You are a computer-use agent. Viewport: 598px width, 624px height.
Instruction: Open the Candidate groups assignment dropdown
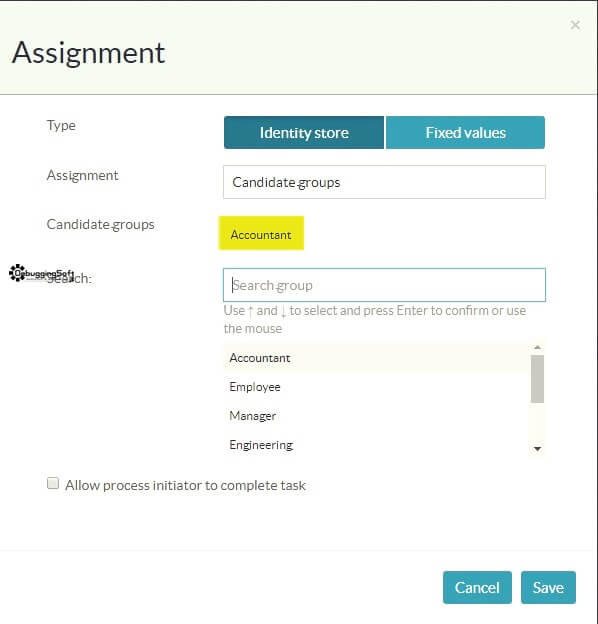(x=384, y=182)
